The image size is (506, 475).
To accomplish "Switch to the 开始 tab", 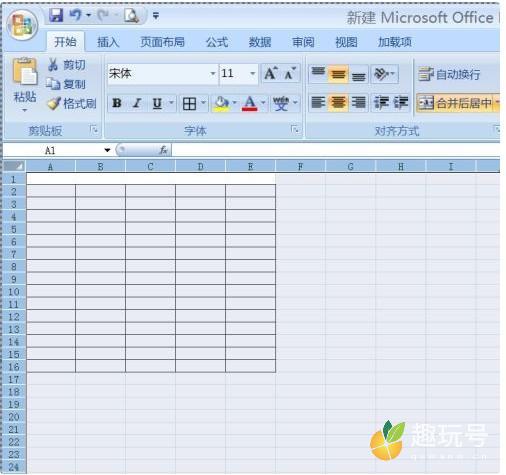I will [65, 42].
